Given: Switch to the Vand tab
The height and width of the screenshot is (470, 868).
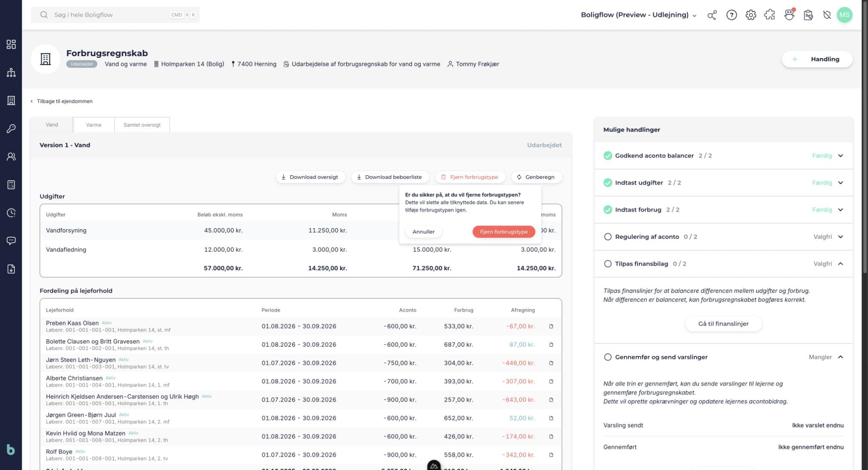Looking at the screenshot, I should point(52,125).
